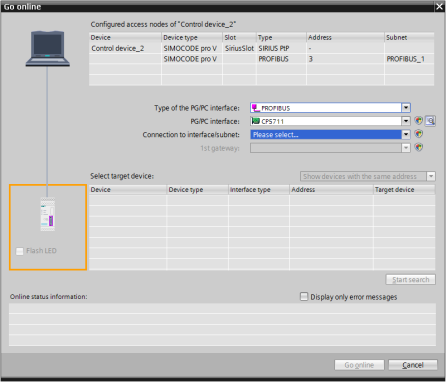Click SIMOCODE pro V in PROFIBUS row
446x382 pixels.
coord(192,59)
